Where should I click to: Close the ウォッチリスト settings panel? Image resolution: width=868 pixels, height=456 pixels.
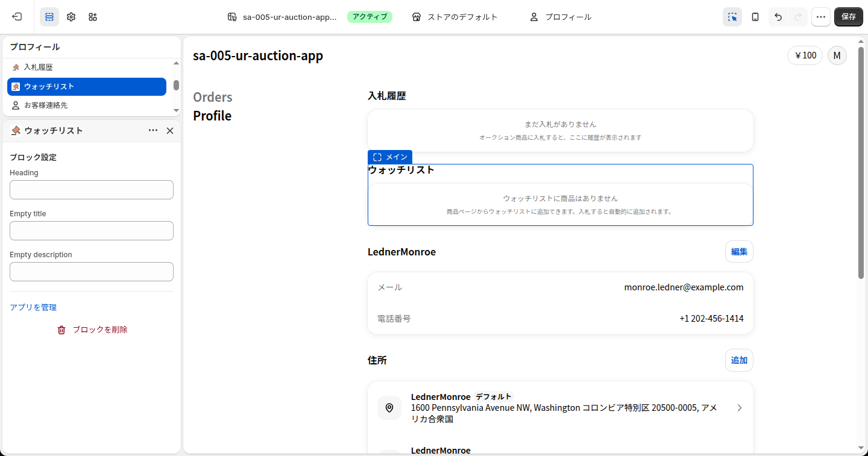click(170, 131)
